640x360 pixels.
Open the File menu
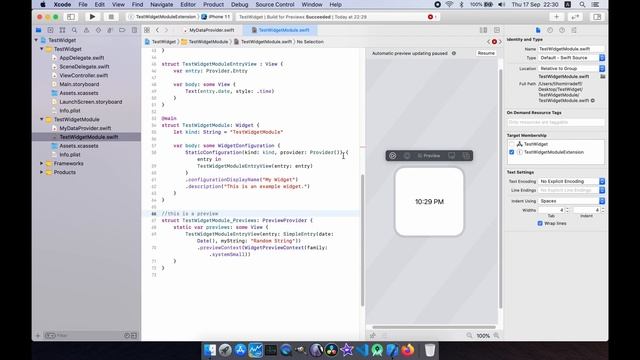(x=83, y=4)
